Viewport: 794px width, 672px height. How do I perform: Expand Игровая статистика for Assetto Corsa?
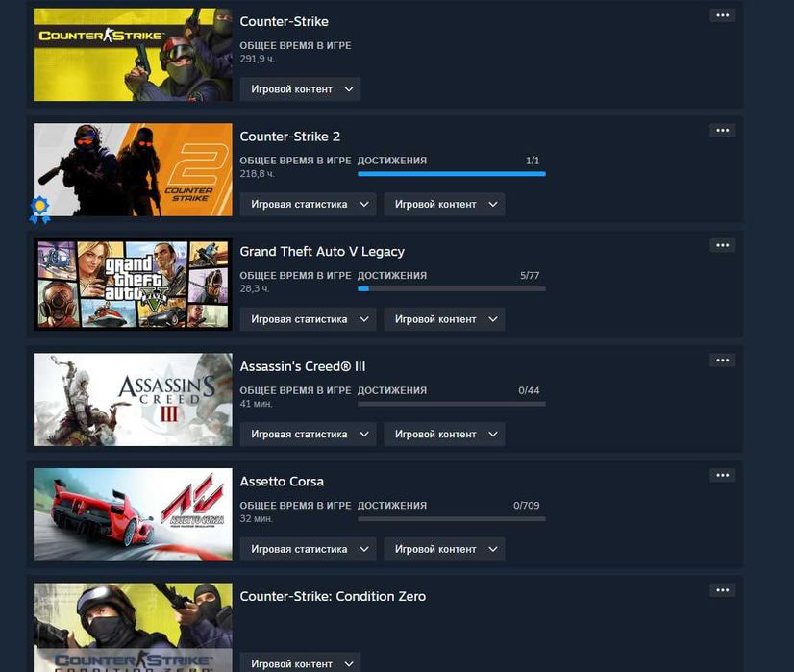click(x=308, y=549)
